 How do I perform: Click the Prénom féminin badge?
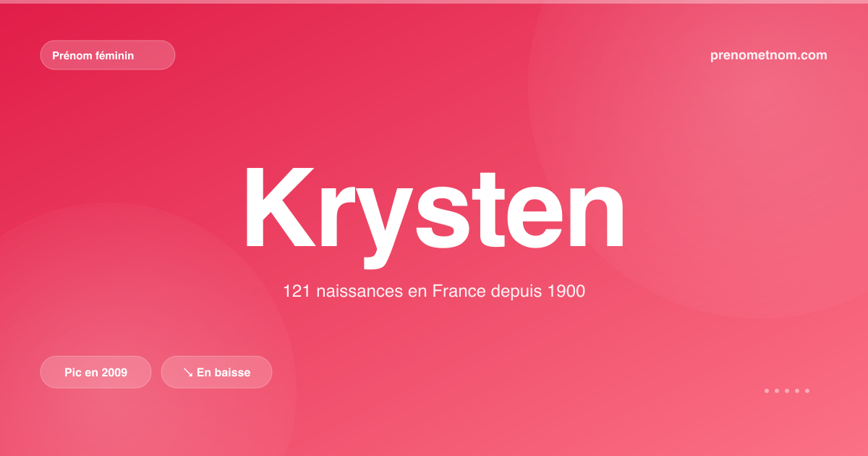click(108, 55)
